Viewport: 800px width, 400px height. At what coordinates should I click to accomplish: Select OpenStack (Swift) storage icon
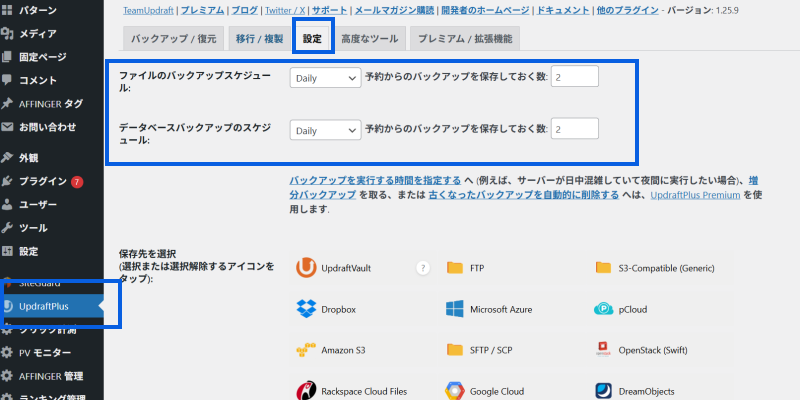603,350
